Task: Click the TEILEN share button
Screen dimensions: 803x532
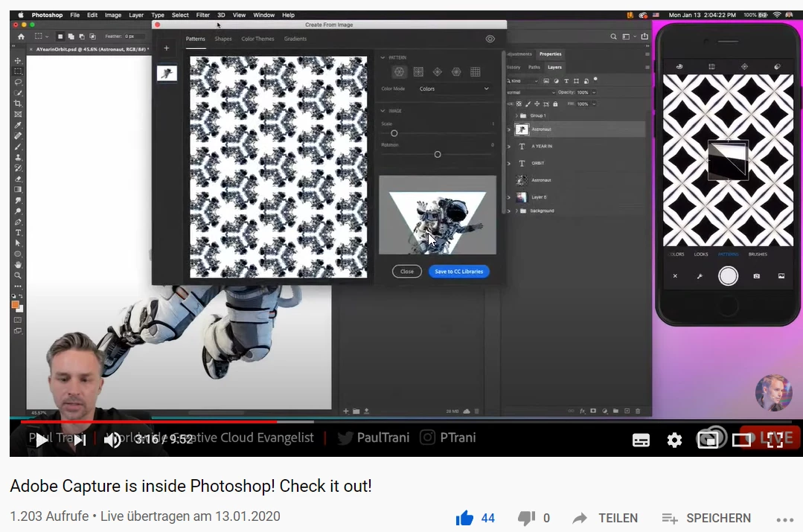Action: click(x=605, y=518)
